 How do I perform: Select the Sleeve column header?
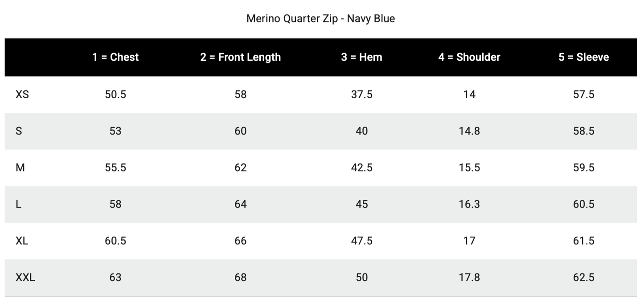(x=583, y=57)
